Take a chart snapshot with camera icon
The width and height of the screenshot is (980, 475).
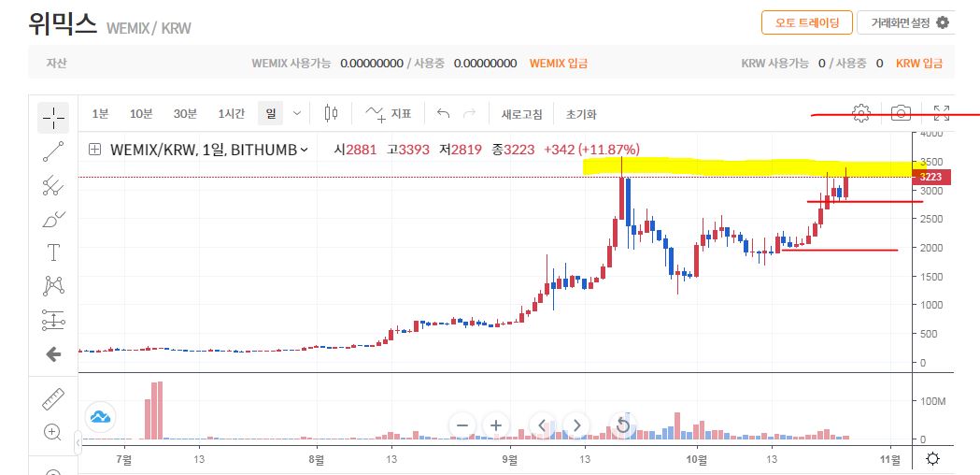[x=901, y=113]
